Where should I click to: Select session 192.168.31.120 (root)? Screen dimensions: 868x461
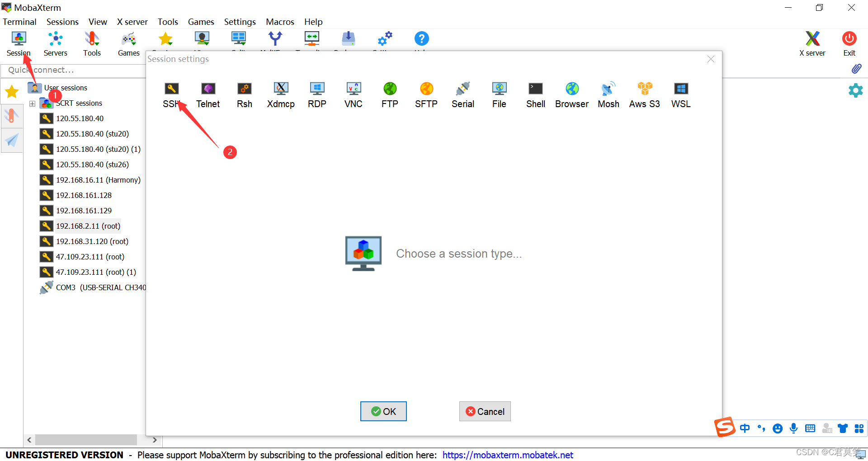[x=84, y=241]
